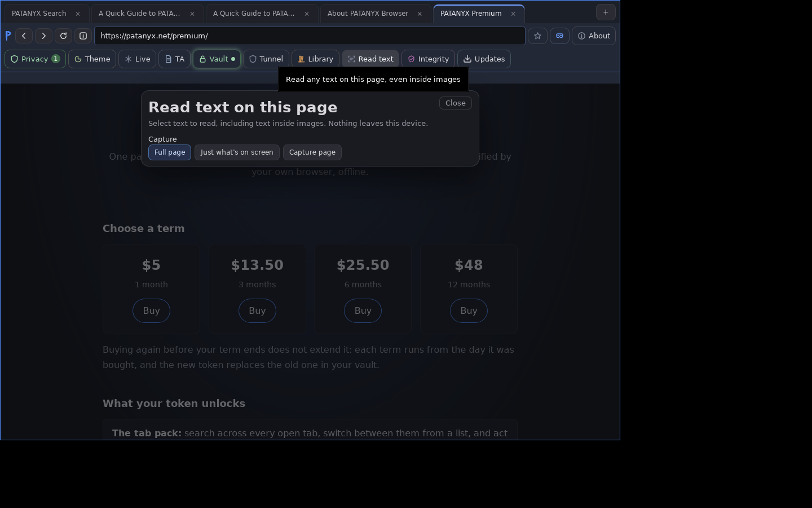The image size is (812, 508).
Task: Buy the $5 one month term
Action: [151, 310]
